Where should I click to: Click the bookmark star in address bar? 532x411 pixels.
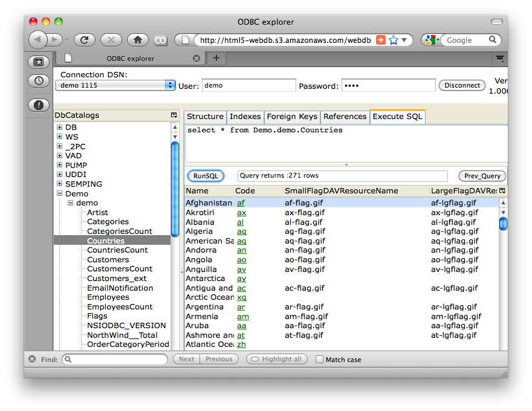tap(393, 40)
